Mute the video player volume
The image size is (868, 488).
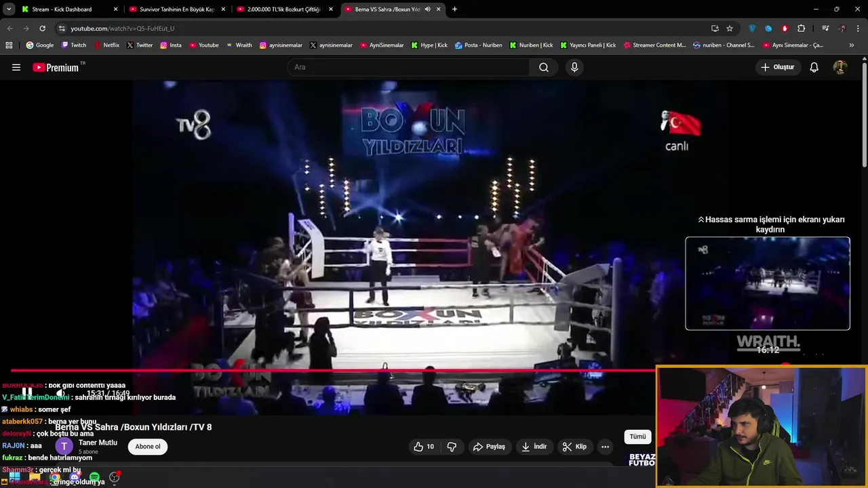point(60,393)
